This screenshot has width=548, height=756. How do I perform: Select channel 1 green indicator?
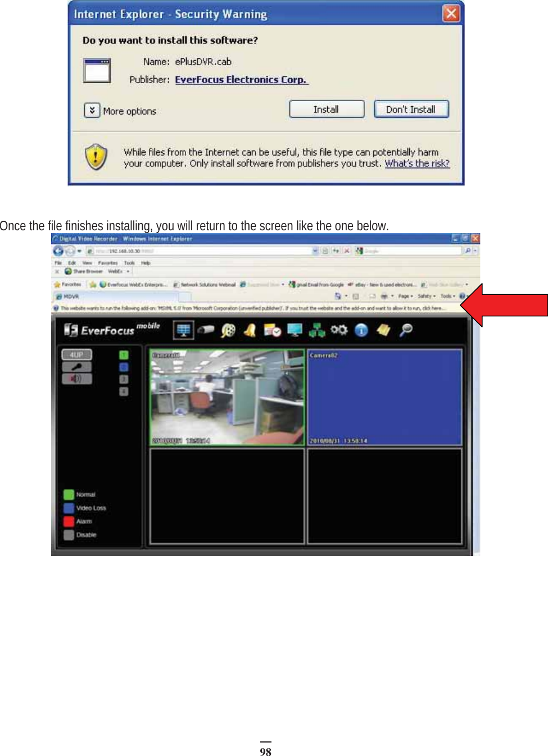tap(124, 355)
